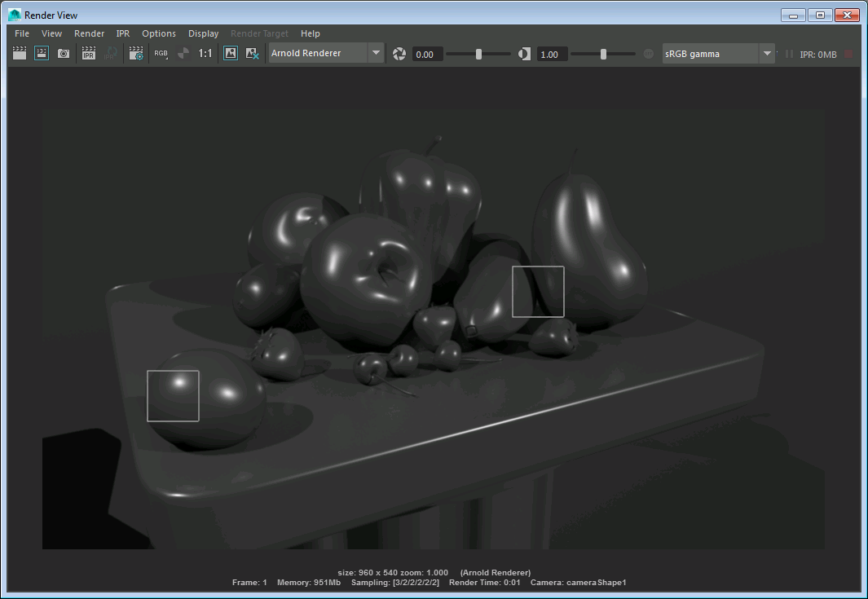The height and width of the screenshot is (599, 868).
Task: Keep the current image with the Keep Image icon
Action: 231,53
